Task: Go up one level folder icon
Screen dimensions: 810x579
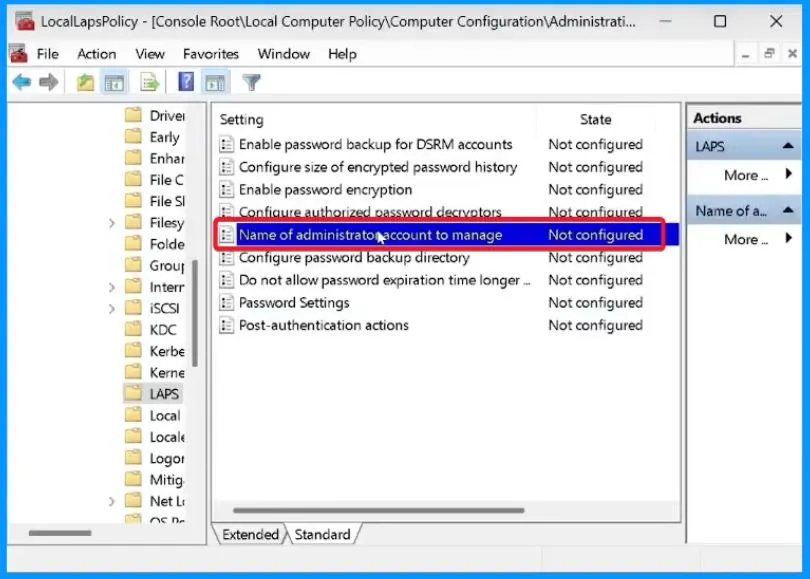Action: click(85, 82)
